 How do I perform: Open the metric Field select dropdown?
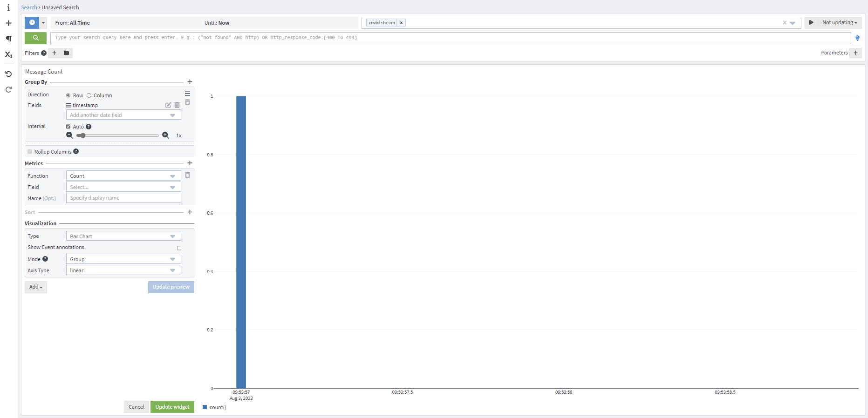(x=123, y=187)
